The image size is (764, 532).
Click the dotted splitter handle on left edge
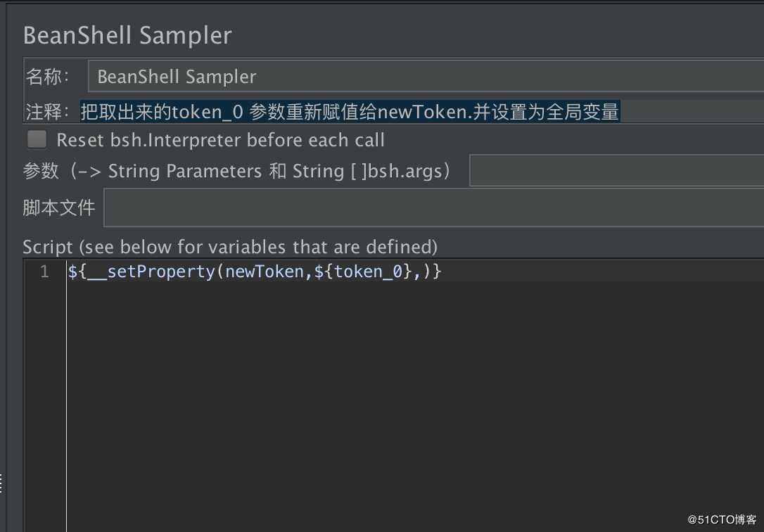pyautogui.click(x=1, y=483)
